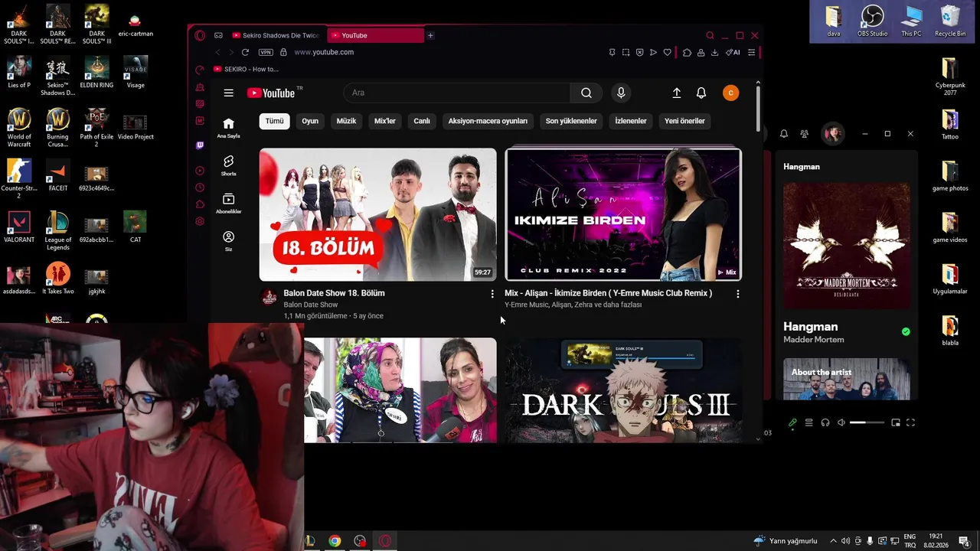
Task: Open Dark Souls III video thumbnail
Action: click(623, 390)
